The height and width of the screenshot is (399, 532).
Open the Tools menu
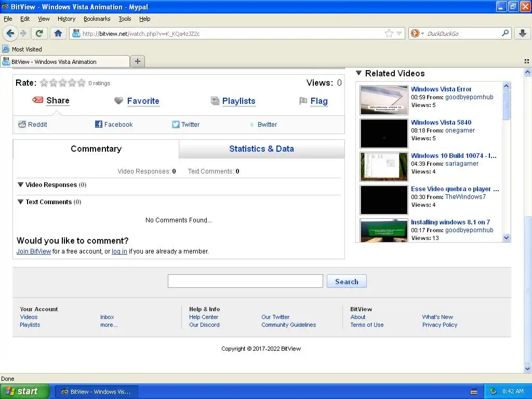[125, 19]
